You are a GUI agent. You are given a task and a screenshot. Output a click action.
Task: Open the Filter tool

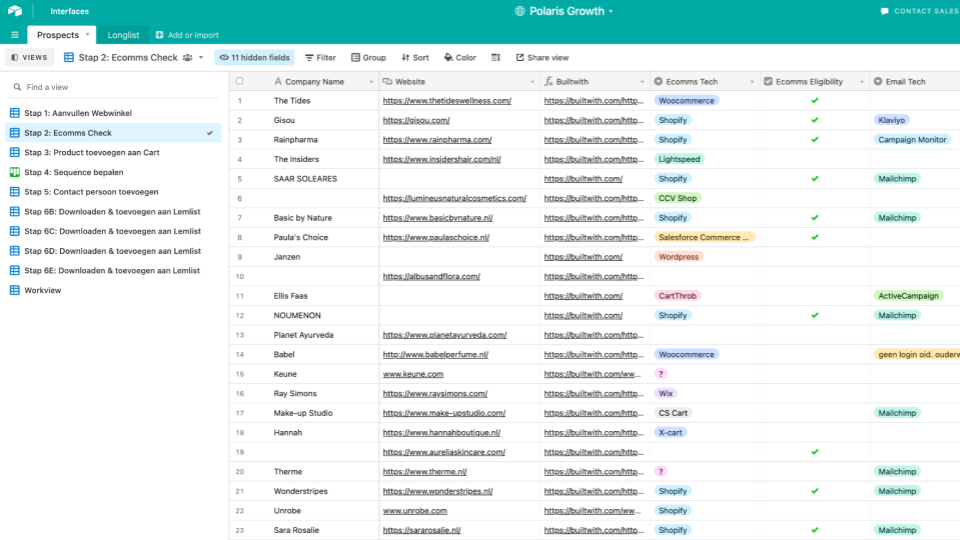(320, 58)
